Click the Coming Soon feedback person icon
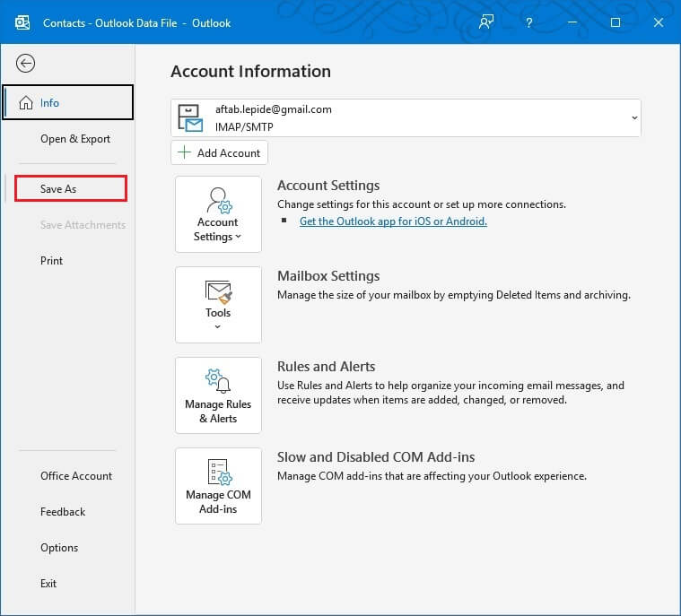 pyautogui.click(x=486, y=22)
